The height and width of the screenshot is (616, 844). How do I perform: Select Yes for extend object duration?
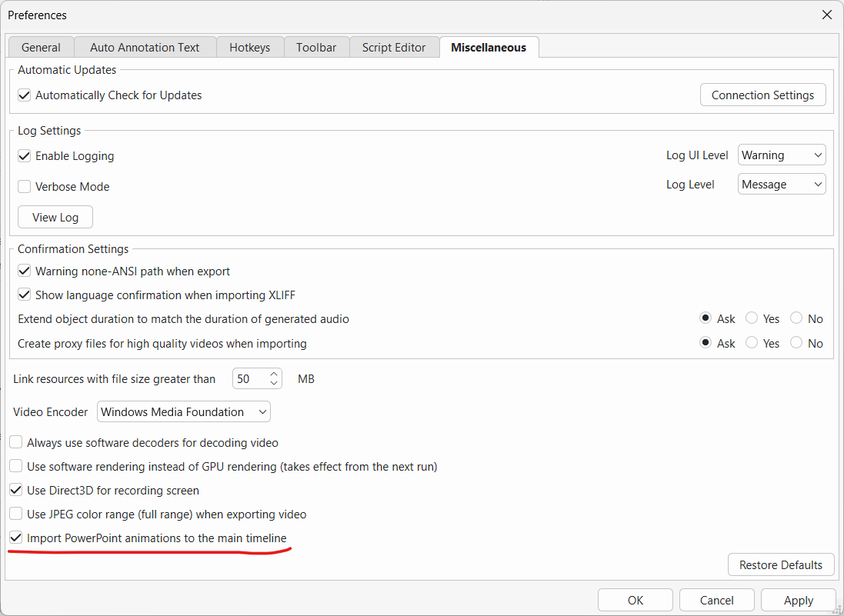point(752,319)
